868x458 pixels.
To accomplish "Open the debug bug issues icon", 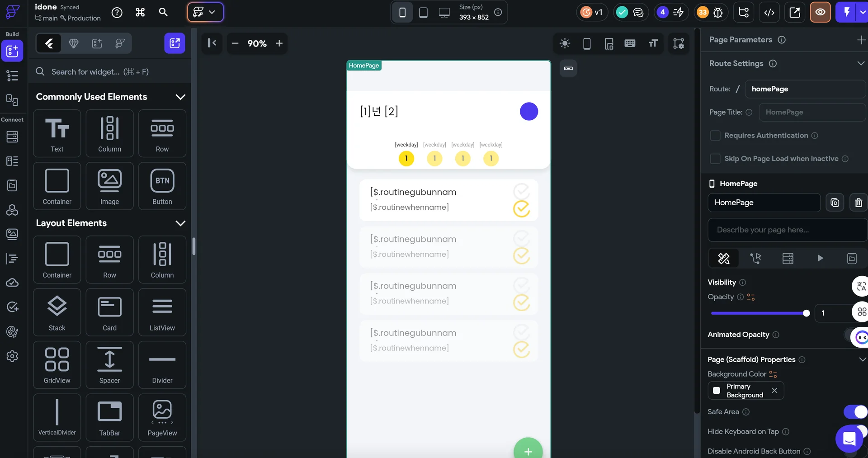I will (x=718, y=12).
